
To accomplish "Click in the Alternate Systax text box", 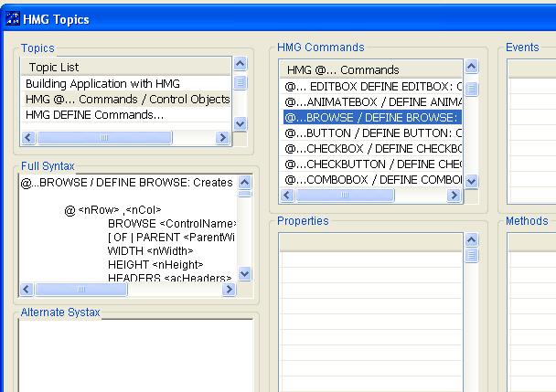I will (136, 355).
